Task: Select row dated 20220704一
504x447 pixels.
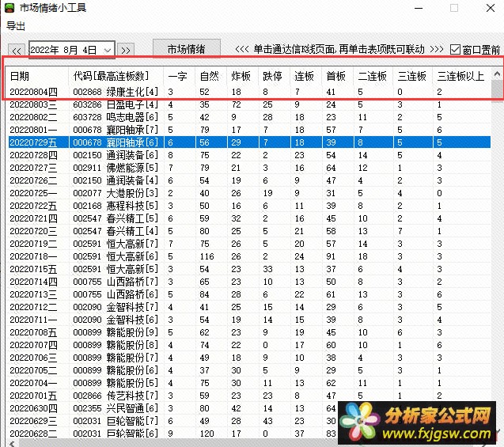Action: click(248, 383)
